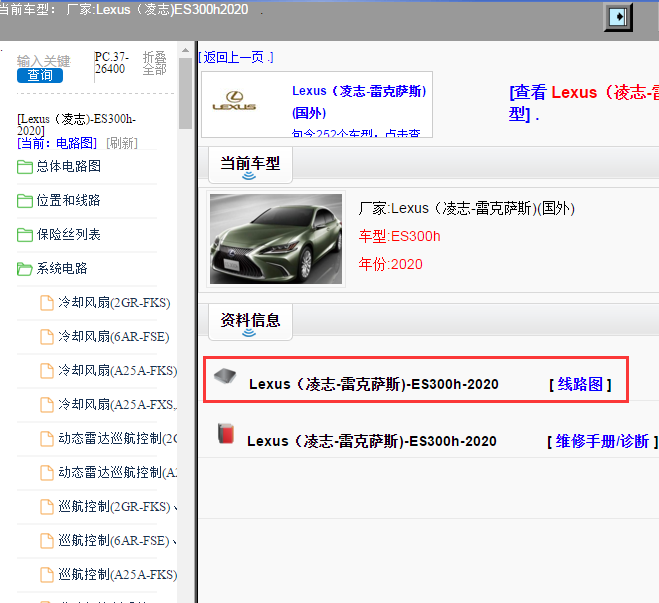Open the 线路图 wiring diagram link

(580, 384)
